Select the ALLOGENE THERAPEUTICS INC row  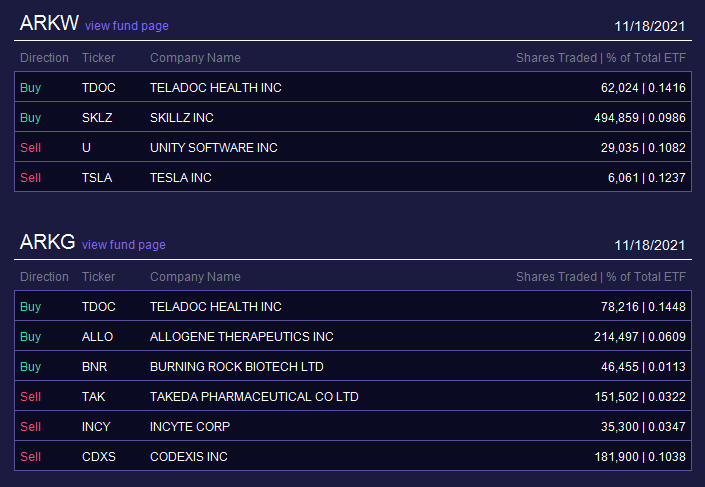click(x=353, y=336)
